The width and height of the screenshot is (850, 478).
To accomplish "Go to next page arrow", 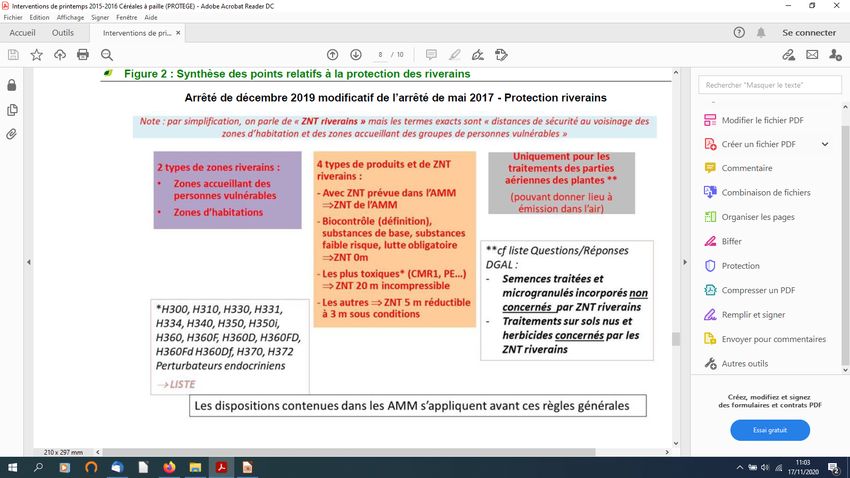I will tap(356, 55).
